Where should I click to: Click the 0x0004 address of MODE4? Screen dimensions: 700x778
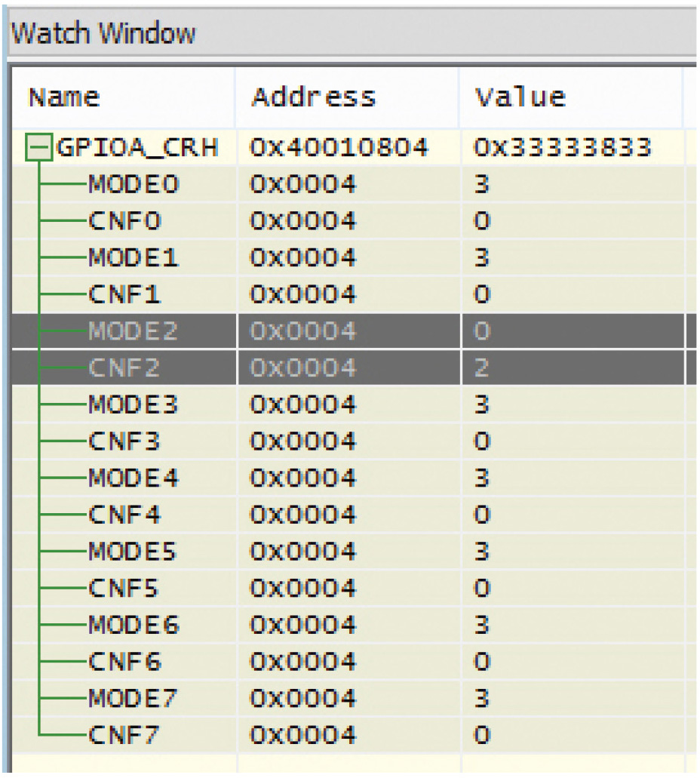(303, 478)
